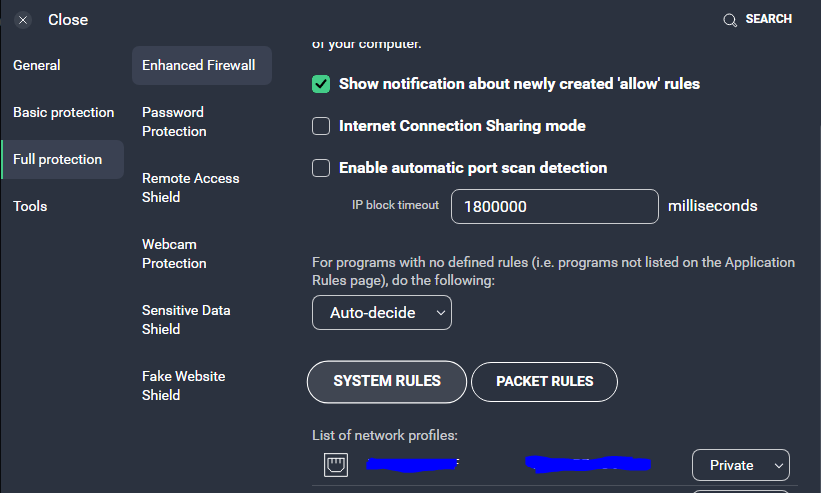Screen dimensions: 821x493
Task: Uncheck 'Show notification about newly created allow rules'
Action: pos(321,84)
